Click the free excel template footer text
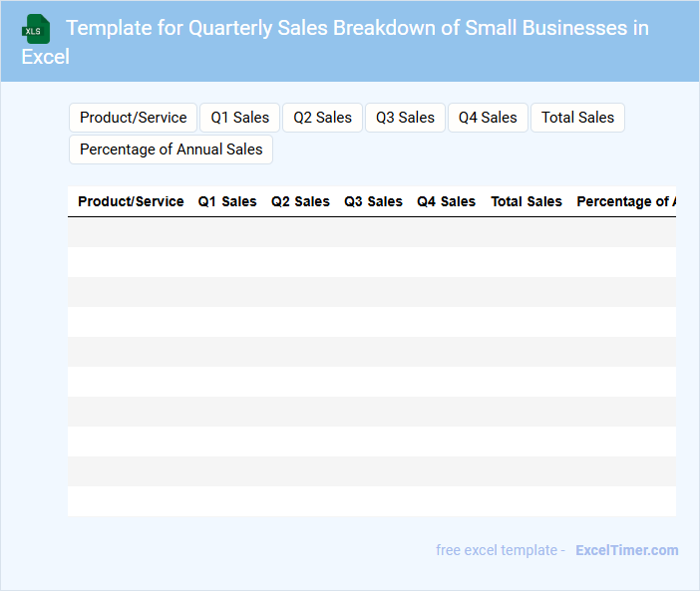The width and height of the screenshot is (700, 591). (500, 550)
